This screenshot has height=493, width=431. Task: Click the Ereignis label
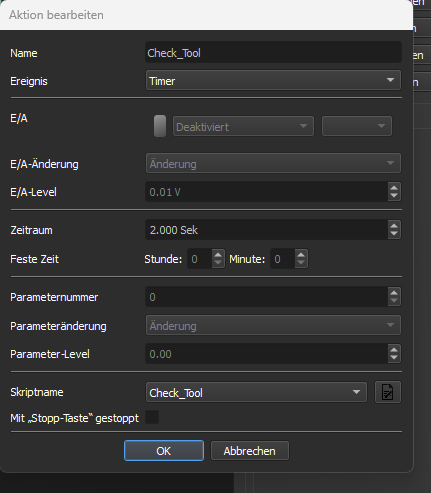pos(29,81)
